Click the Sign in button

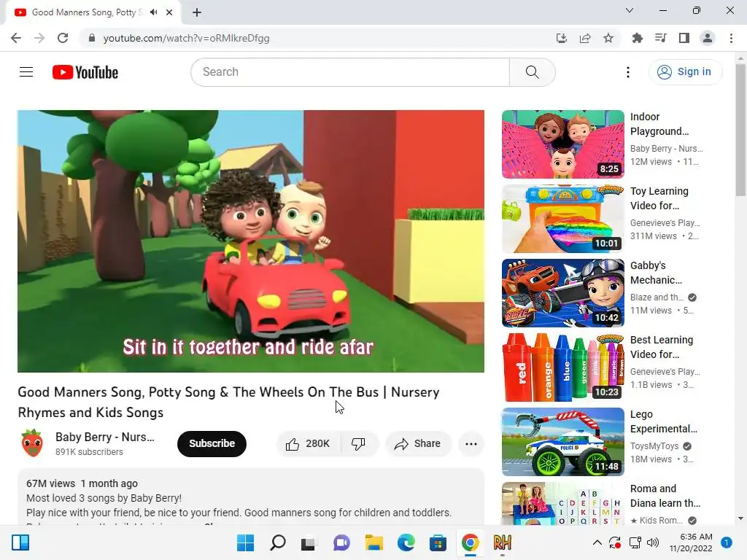[x=684, y=72]
